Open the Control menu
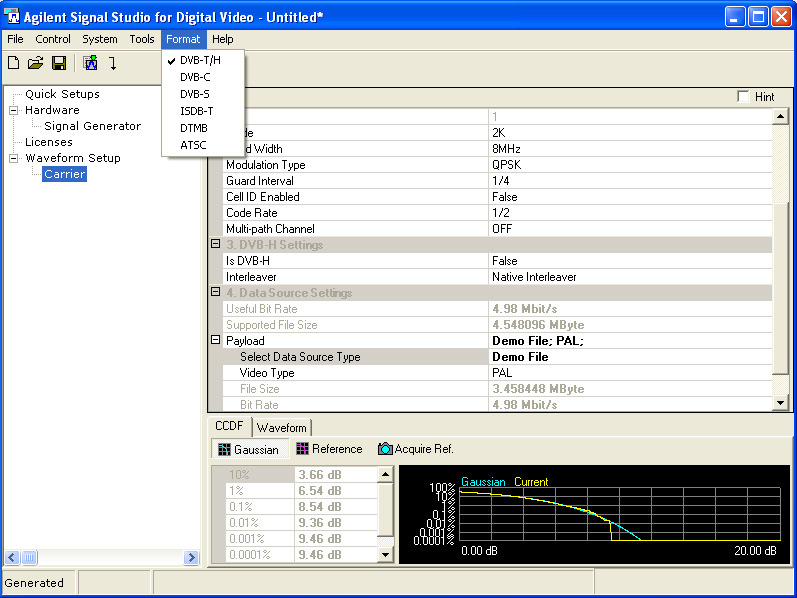Screen dimensions: 797x598 (x=53, y=39)
